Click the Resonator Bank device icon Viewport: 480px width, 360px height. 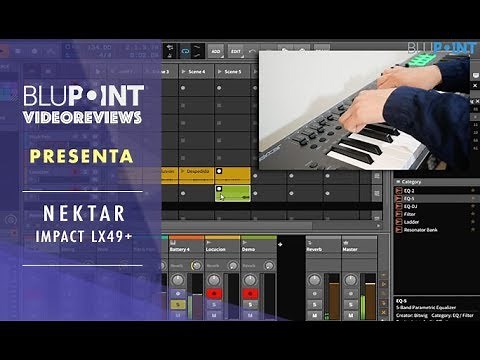pos(398,230)
